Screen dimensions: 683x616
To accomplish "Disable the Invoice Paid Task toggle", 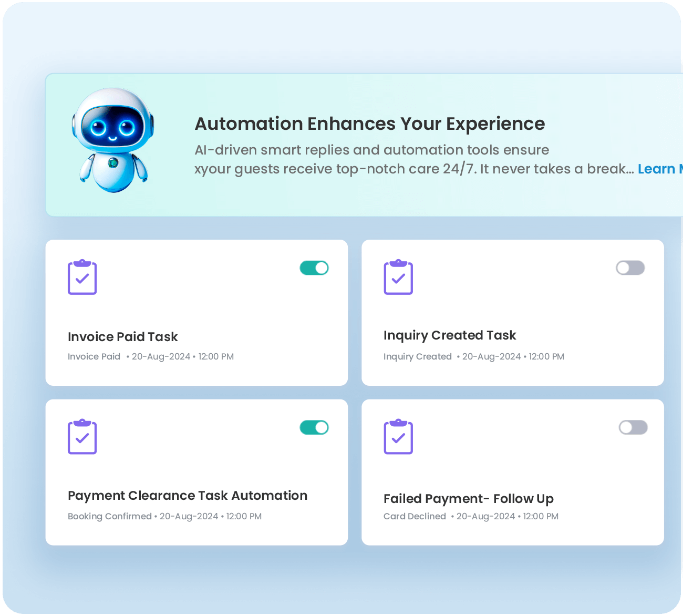I will tap(314, 268).
